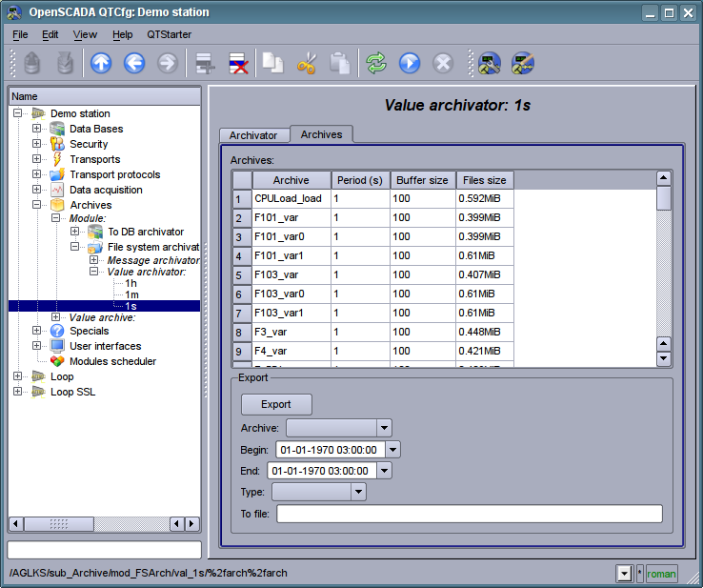This screenshot has height=588, width=703.
Task: Expand the Loop SSL station node
Action: pos(17,392)
